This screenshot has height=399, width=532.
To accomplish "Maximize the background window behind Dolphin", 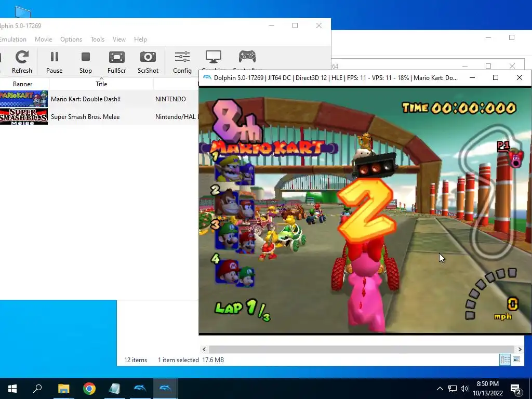I will point(512,37).
